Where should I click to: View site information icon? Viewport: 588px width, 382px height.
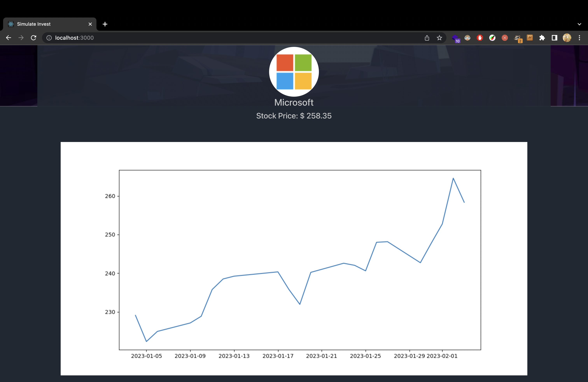pyautogui.click(x=49, y=38)
